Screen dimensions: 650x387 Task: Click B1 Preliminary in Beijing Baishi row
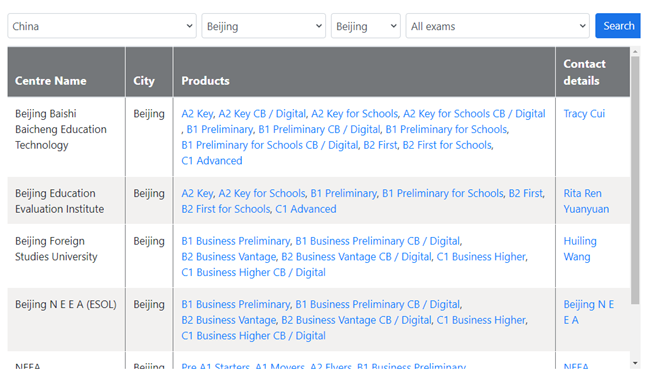coord(220,129)
